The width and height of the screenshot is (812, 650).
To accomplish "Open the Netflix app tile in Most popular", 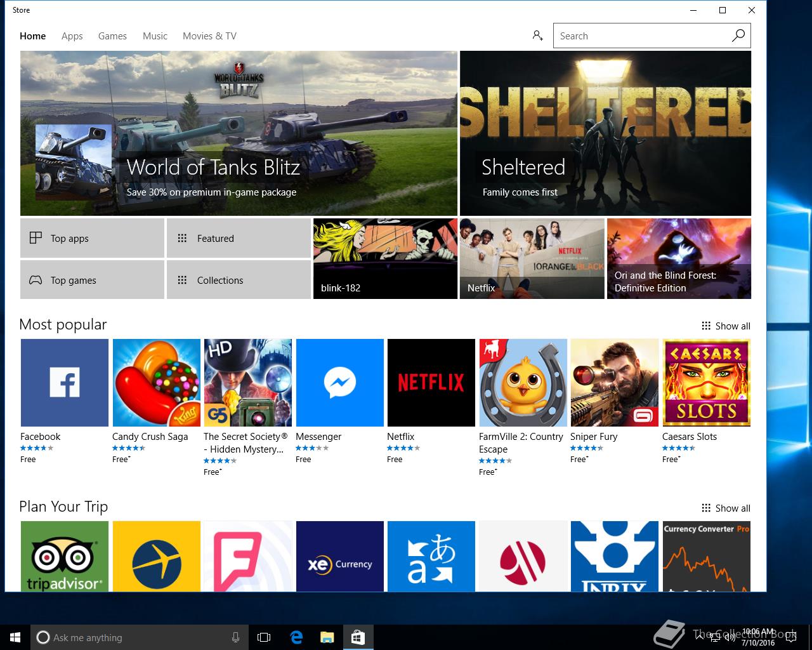I will [431, 383].
